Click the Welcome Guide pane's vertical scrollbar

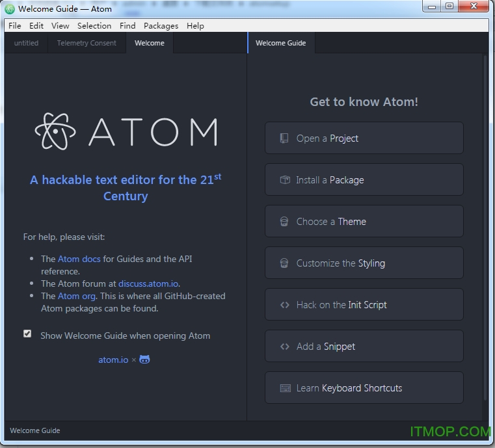[x=485, y=228]
